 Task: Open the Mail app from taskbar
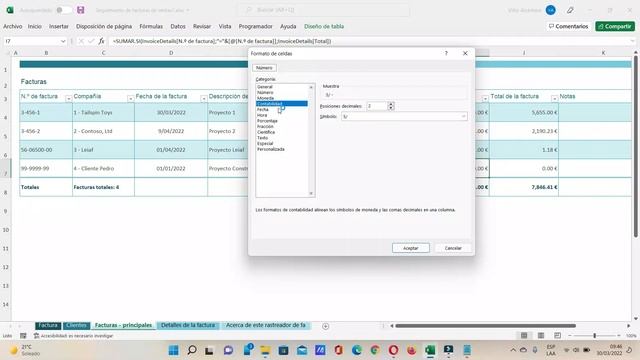pyautogui.click(x=302, y=350)
